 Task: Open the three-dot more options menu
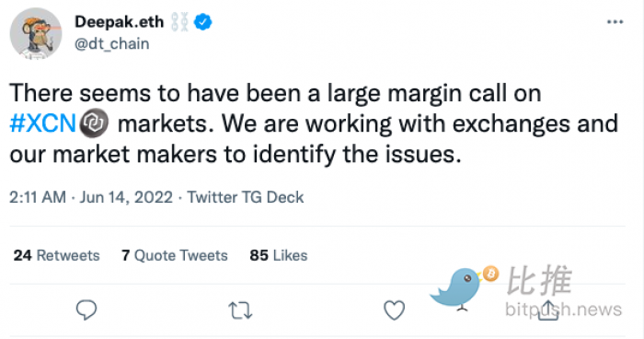pyautogui.click(x=615, y=22)
